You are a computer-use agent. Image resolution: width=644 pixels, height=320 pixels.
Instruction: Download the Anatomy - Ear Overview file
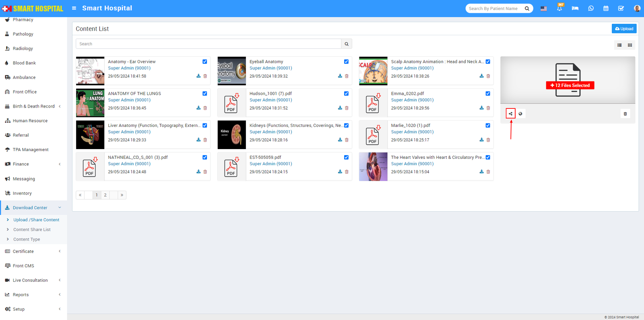[x=198, y=76]
